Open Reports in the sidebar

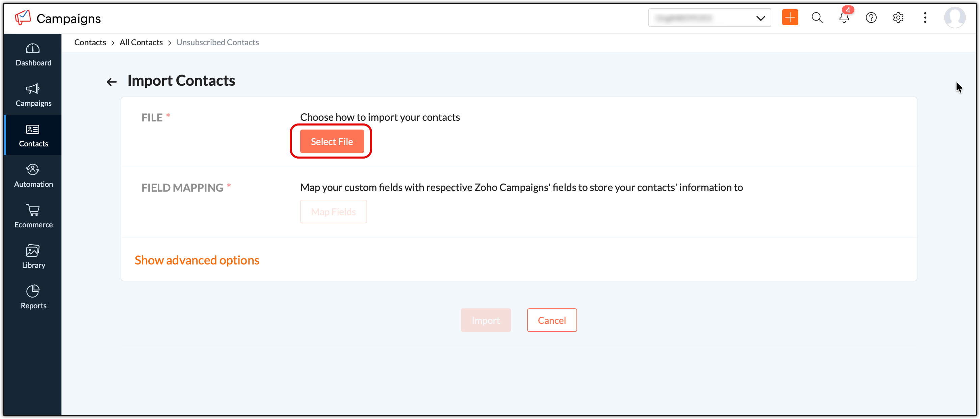pos(33,297)
